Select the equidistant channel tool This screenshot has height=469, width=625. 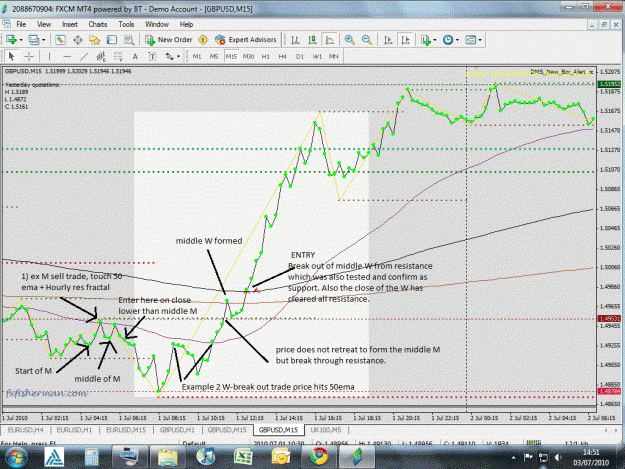point(101,57)
